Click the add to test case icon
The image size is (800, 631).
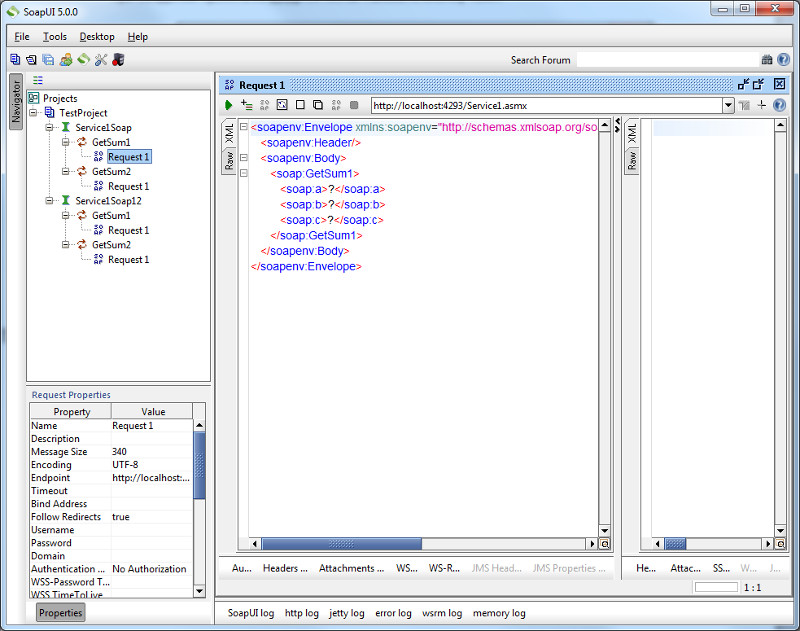pyautogui.click(x=246, y=105)
